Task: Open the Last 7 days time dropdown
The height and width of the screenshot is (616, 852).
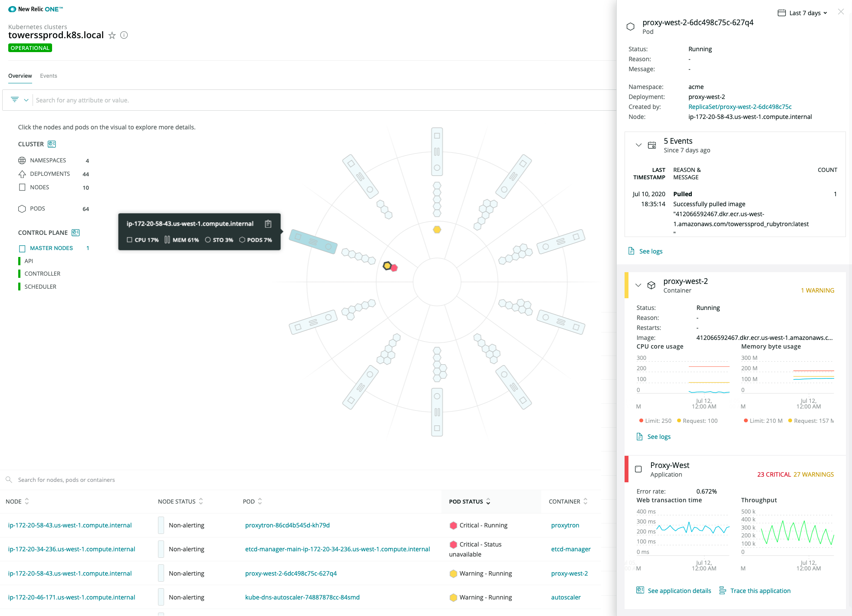Action: pyautogui.click(x=803, y=13)
